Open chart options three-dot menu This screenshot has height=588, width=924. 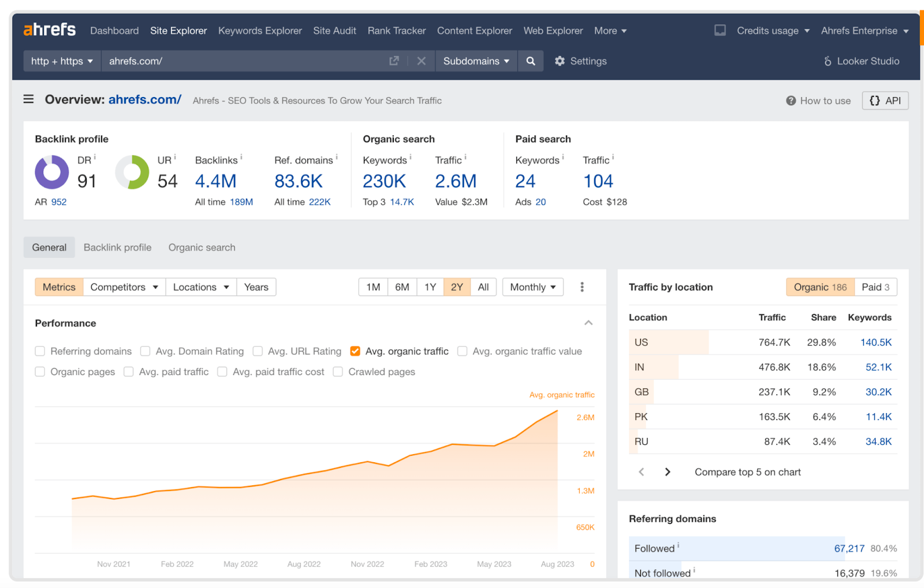[582, 287]
